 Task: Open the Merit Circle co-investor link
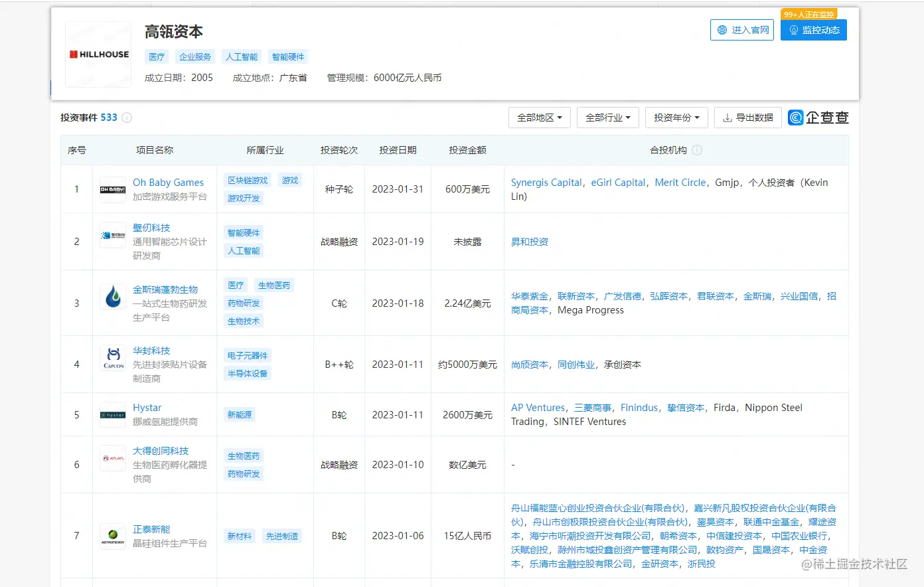680,183
